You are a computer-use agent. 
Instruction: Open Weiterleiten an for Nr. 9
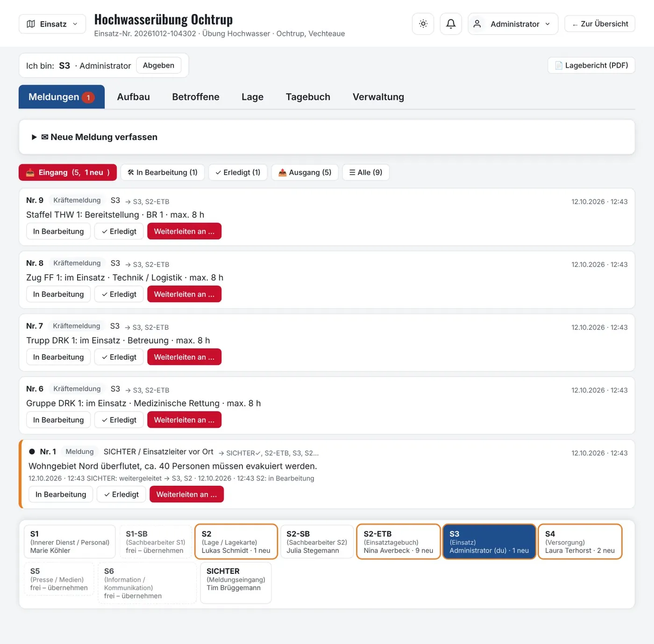click(184, 231)
